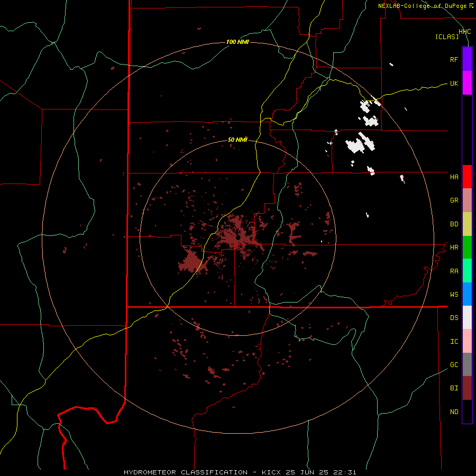Click the [CLAS] legend header
This screenshot has height=476, width=476.
tap(447, 36)
